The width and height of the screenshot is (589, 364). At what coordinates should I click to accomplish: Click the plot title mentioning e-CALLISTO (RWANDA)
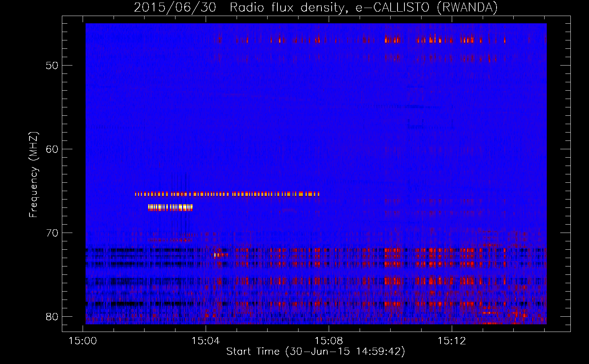click(316, 7)
